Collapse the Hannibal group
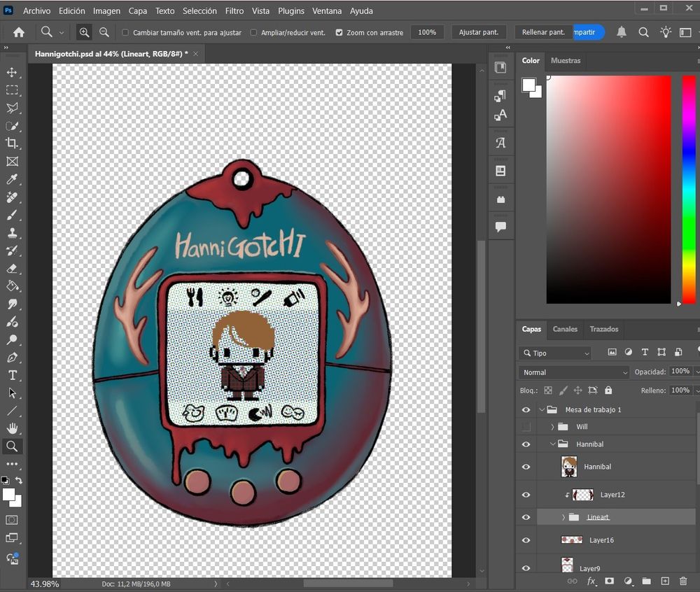700x592 pixels. 553,444
